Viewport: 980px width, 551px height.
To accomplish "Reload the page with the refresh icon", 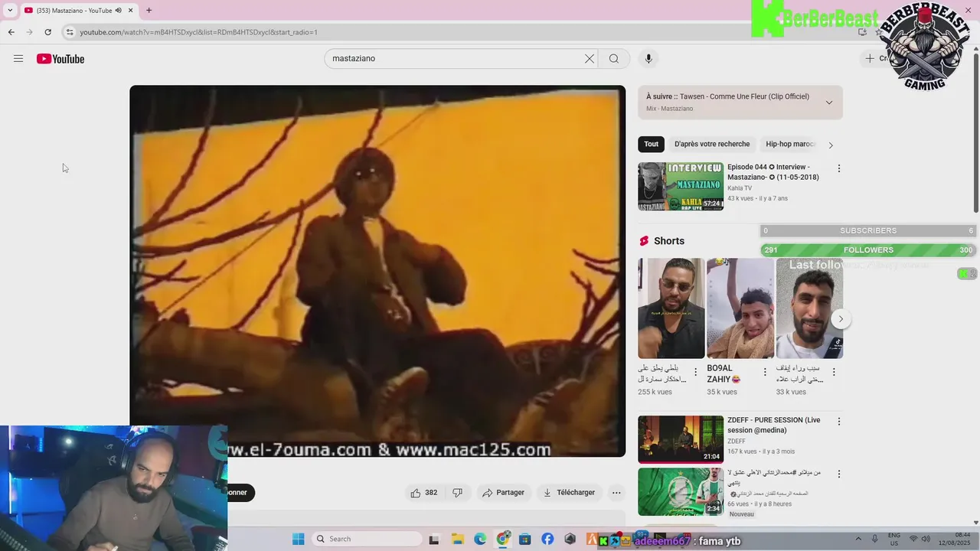I will point(47,32).
